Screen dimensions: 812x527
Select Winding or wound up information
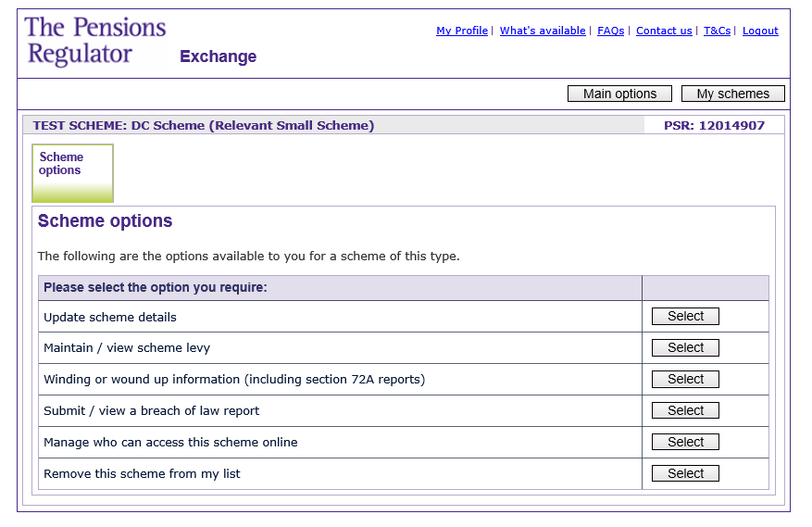(x=685, y=380)
